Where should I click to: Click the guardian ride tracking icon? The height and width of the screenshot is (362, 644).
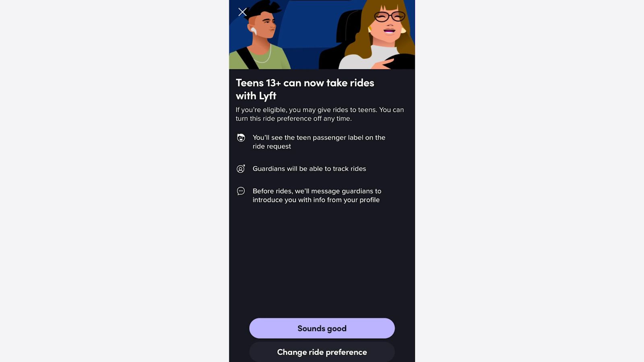point(241,169)
